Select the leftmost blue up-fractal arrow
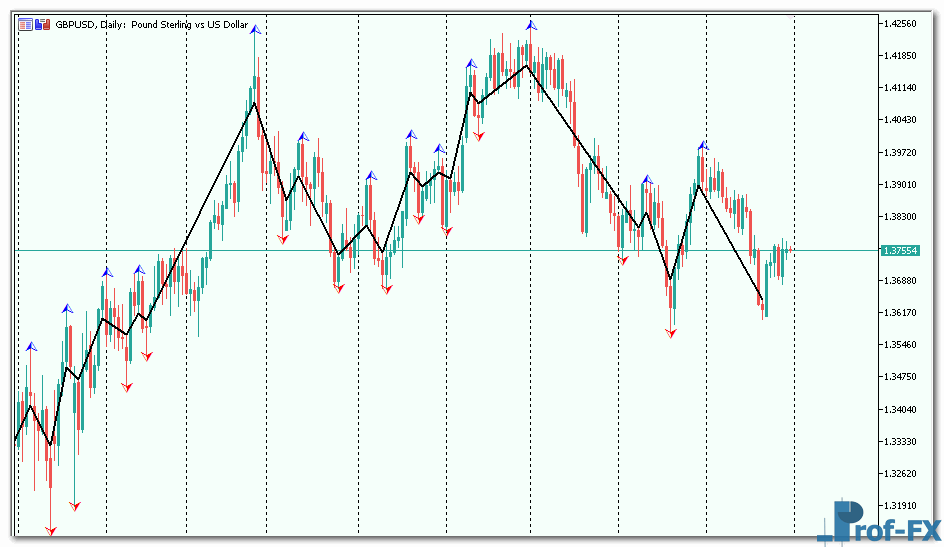 pyautogui.click(x=31, y=347)
